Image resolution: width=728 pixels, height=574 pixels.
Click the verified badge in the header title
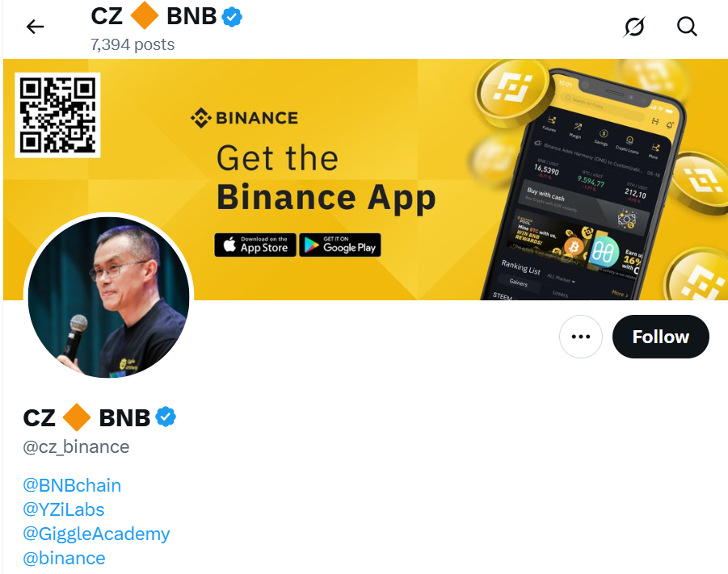[232, 17]
